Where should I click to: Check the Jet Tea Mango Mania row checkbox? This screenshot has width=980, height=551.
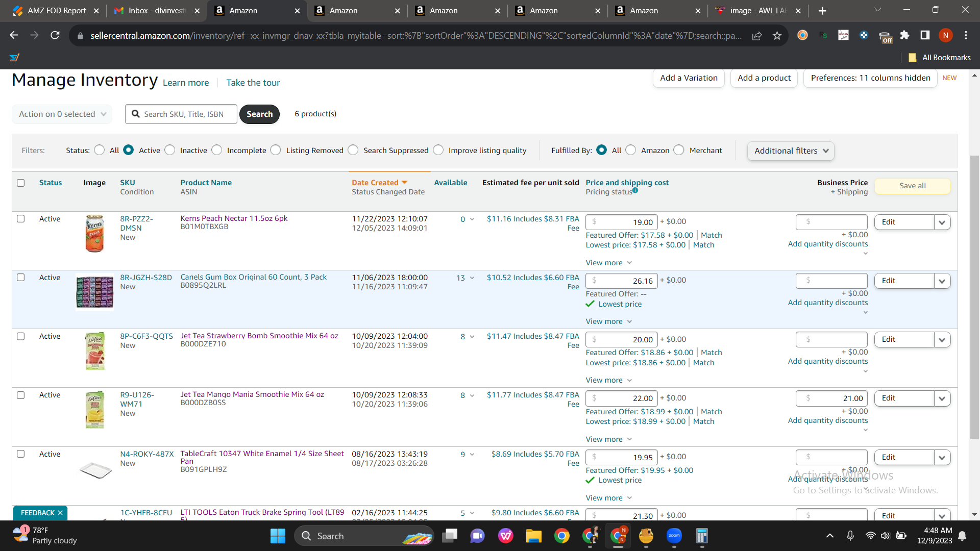click(21, 395)
